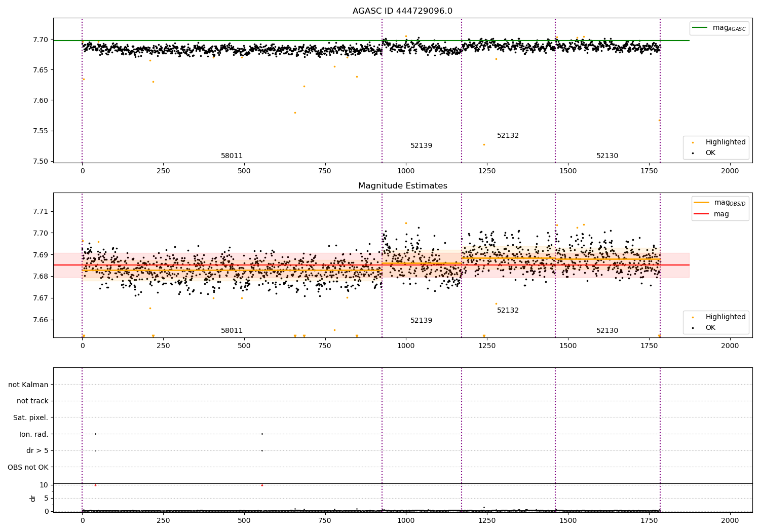This screenshot has height=532, width=760.
Task: Click y-tick 7.71 on the Magnitude Estimates plot
Action: tap(40, 211)
